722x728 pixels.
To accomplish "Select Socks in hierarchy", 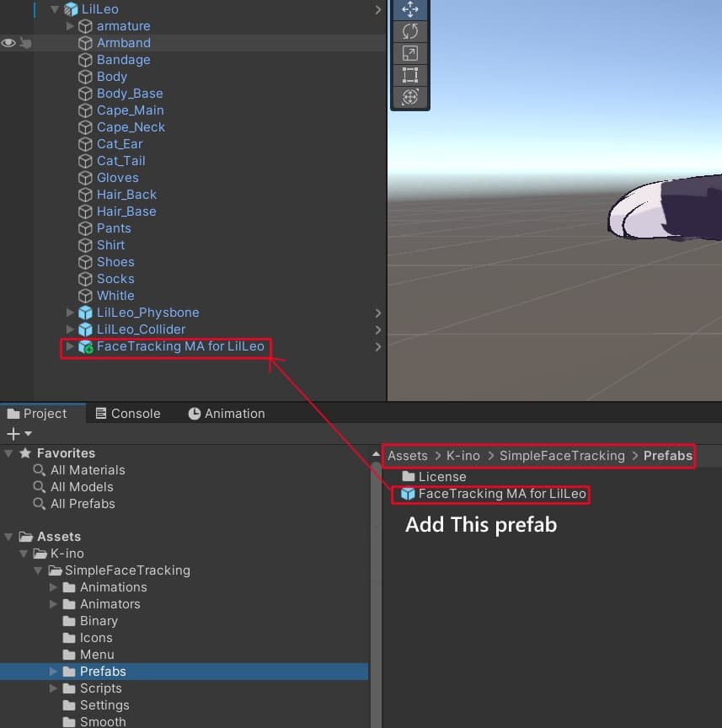I will click(115, 279).
